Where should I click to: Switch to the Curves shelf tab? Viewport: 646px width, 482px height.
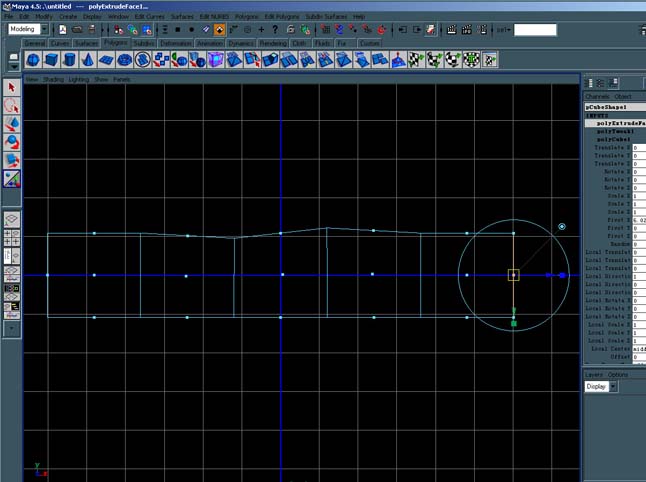[60, 43]
